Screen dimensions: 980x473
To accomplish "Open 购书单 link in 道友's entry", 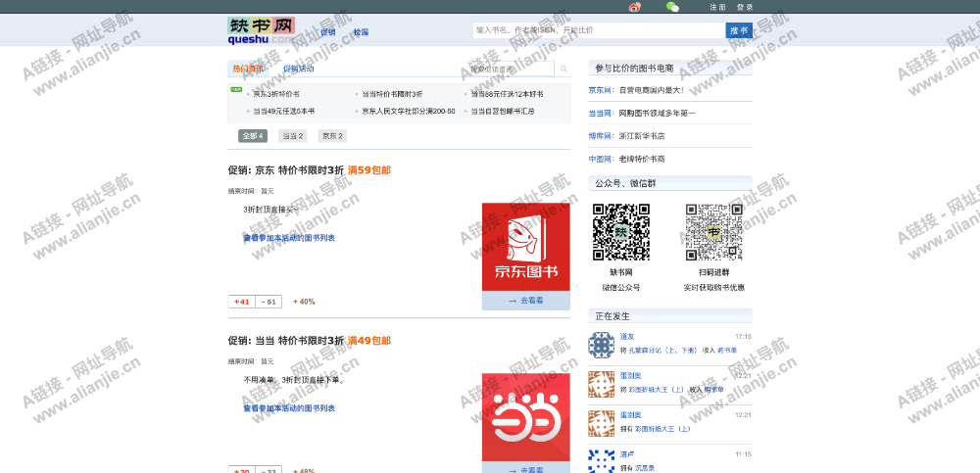I will tap(727, 351).
